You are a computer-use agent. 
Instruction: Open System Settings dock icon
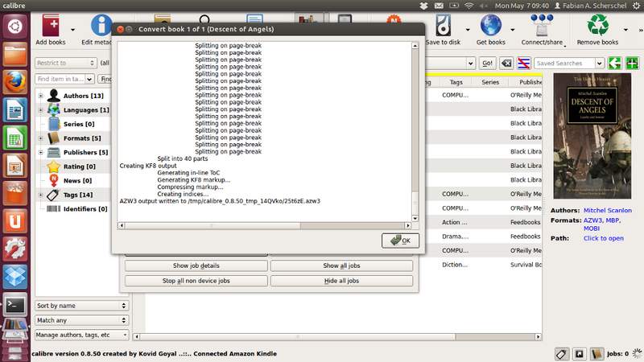coord(15,249)
